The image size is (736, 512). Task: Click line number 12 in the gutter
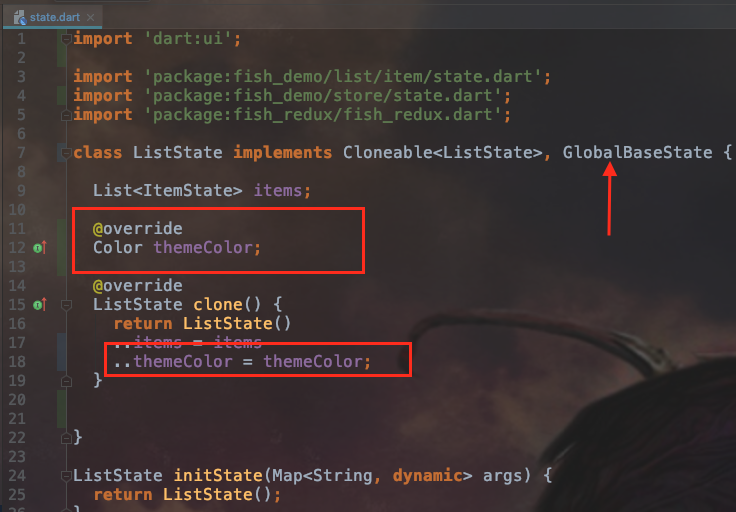17,247
